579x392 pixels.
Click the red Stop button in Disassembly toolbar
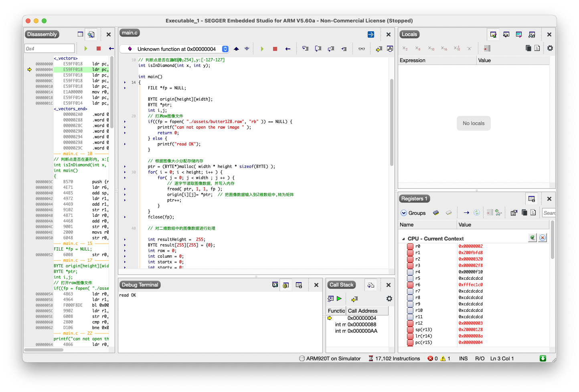point(99,48)
